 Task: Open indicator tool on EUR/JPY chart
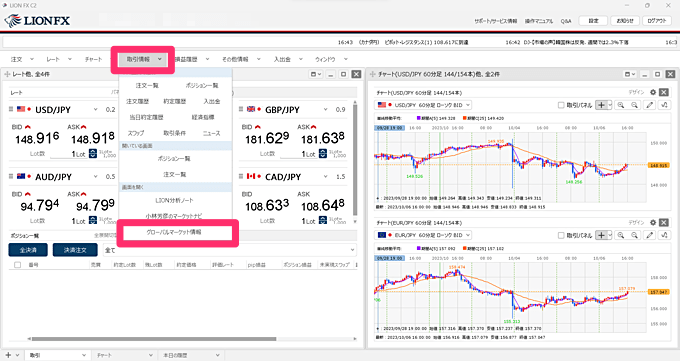(x=664, y=235)
